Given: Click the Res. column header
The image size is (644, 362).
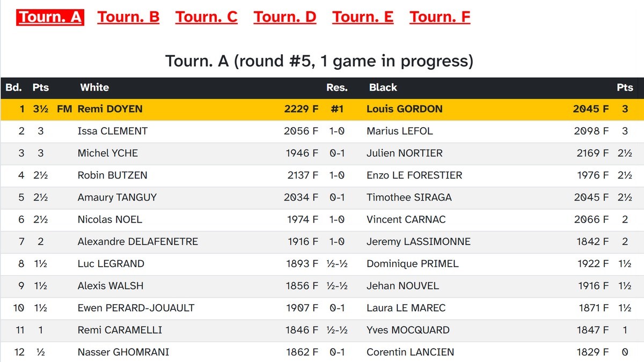Looking at the screenshot, I should pos(336,87).
